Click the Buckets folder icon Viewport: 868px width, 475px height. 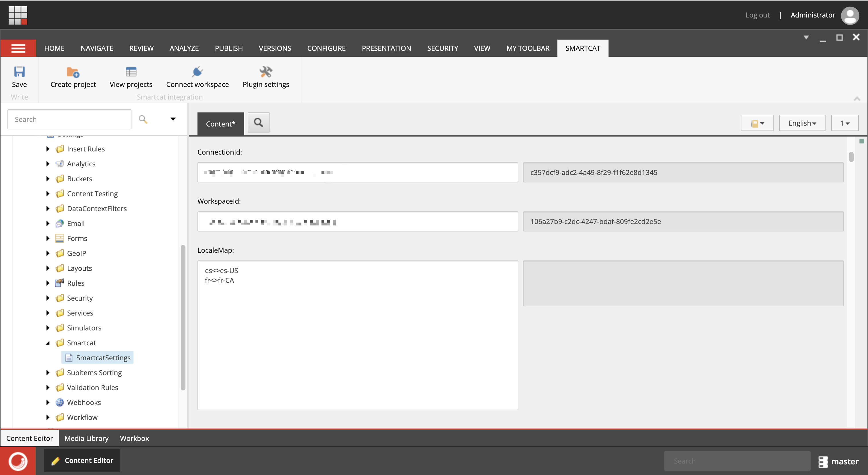60,179
